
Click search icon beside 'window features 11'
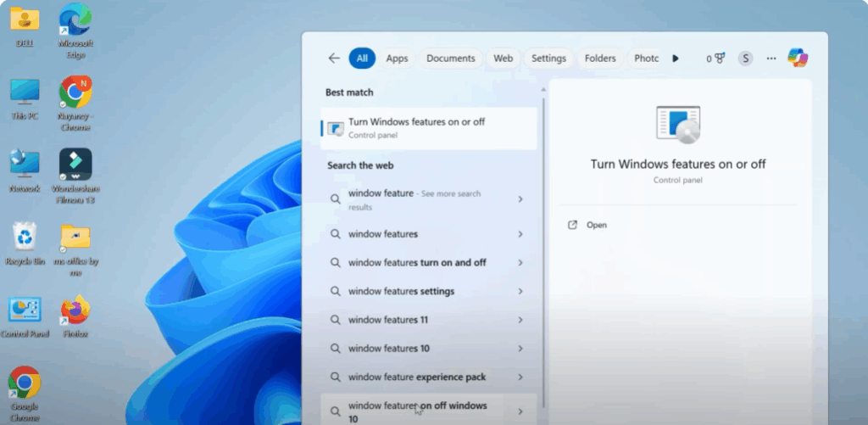(x=336, y=320)
